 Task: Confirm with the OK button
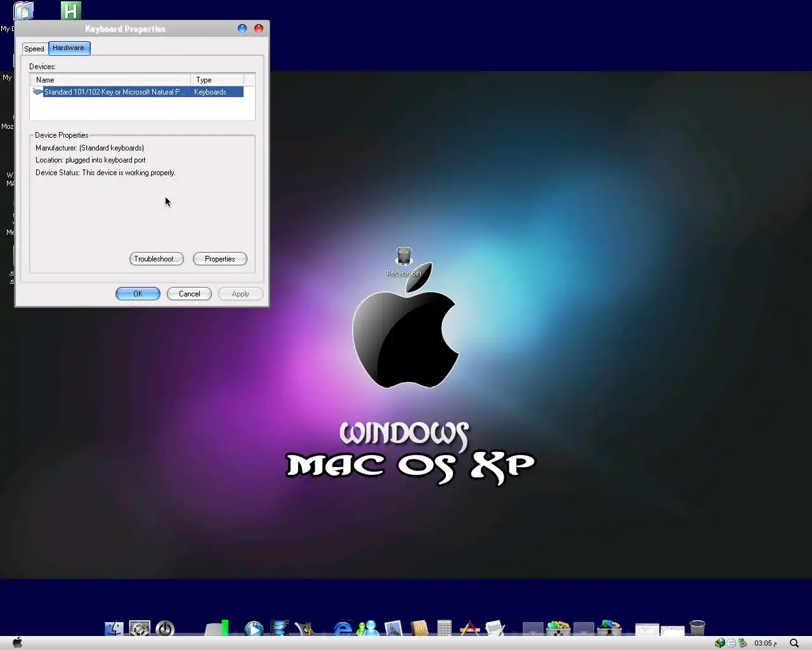point(138,294)
